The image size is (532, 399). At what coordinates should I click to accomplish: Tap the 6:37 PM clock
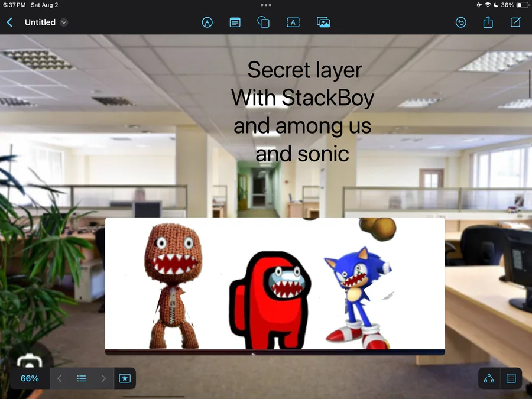pos(14,5)
